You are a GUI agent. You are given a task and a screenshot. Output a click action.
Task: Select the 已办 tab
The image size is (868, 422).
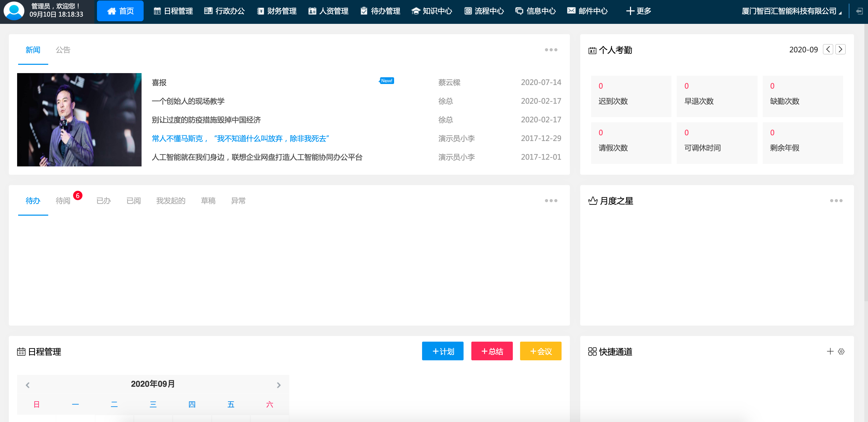(x=103, y=201)
